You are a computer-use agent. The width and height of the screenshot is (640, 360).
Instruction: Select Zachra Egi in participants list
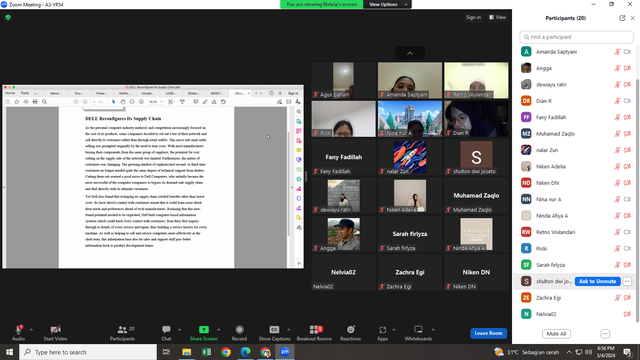tap(576, 298)
